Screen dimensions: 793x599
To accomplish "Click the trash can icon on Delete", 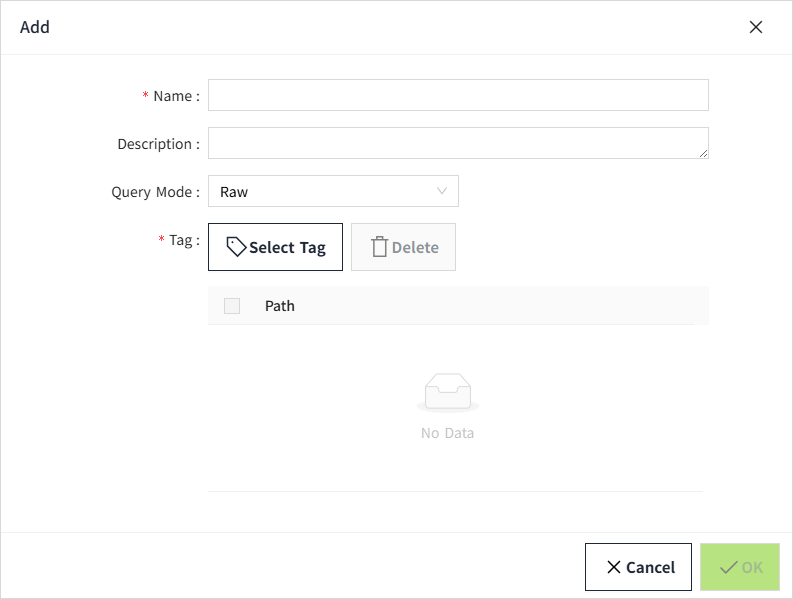I will pyautogui.click(x=379, y=247).
